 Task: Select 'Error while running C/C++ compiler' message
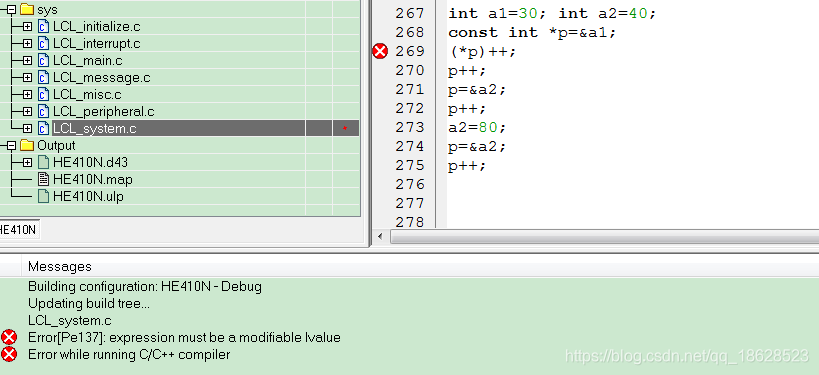click(x=129, y=354)
